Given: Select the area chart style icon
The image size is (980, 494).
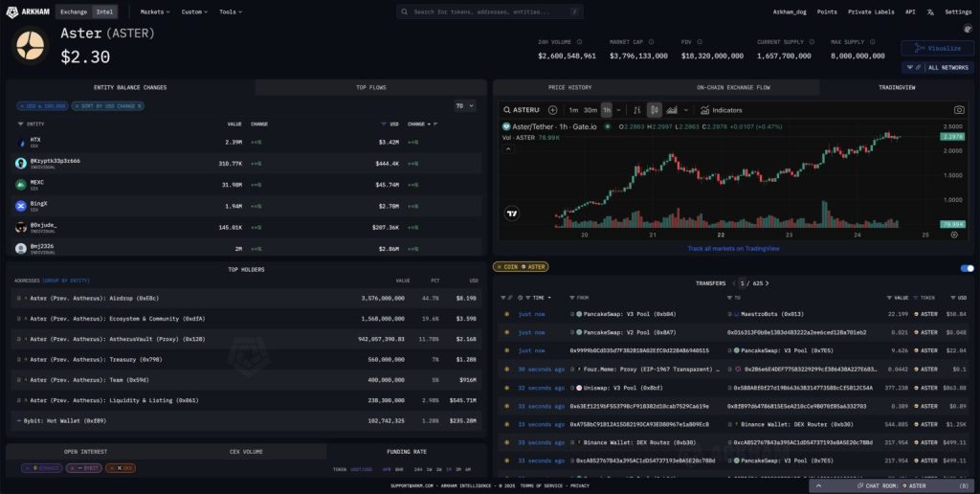Looking at the screenshot, I should coord(672,110).
